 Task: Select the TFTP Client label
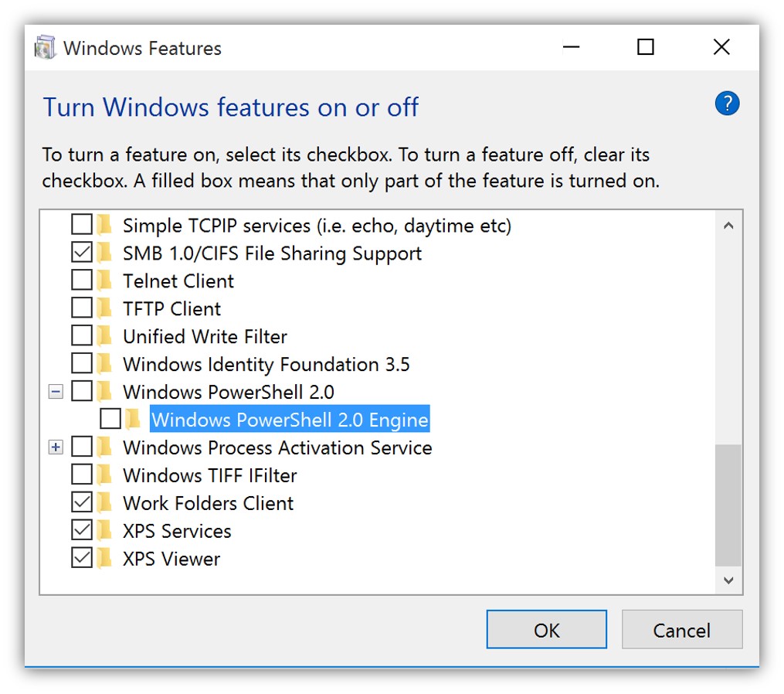[172, 308]
